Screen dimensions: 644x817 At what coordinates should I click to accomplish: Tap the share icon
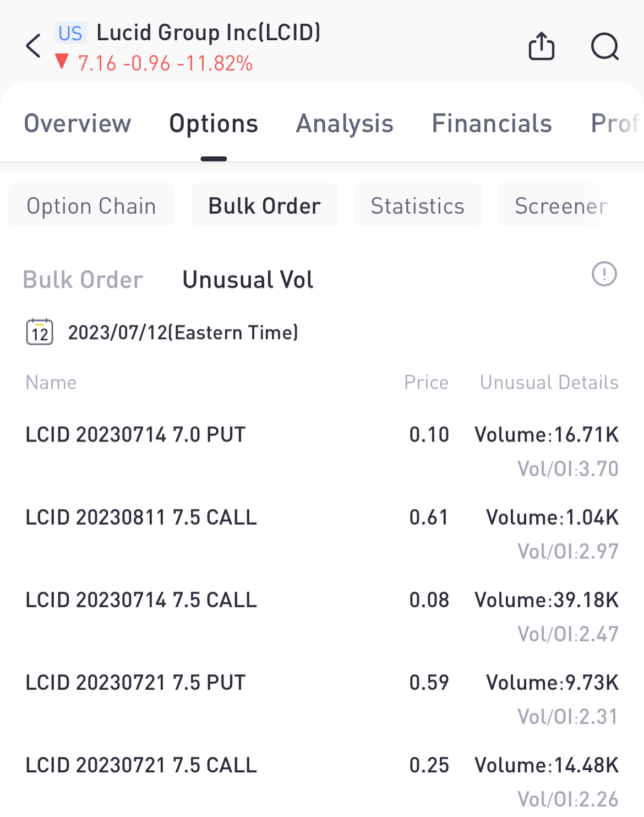point(541,46)
